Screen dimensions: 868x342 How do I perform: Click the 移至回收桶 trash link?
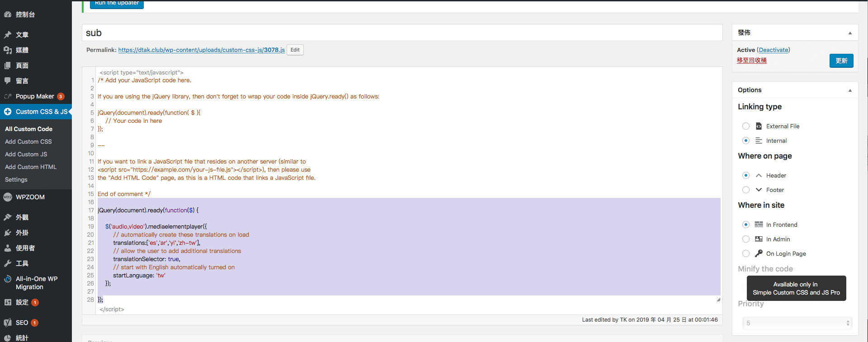click(x=752, y=60)
